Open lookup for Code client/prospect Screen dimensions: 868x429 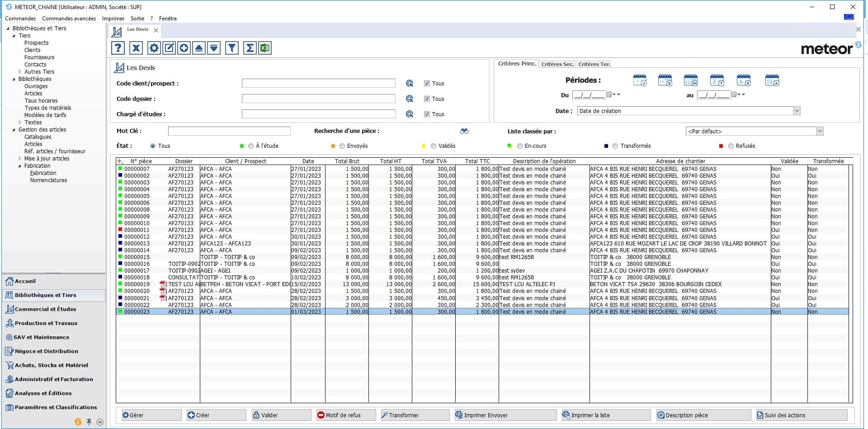click(410, 84)
